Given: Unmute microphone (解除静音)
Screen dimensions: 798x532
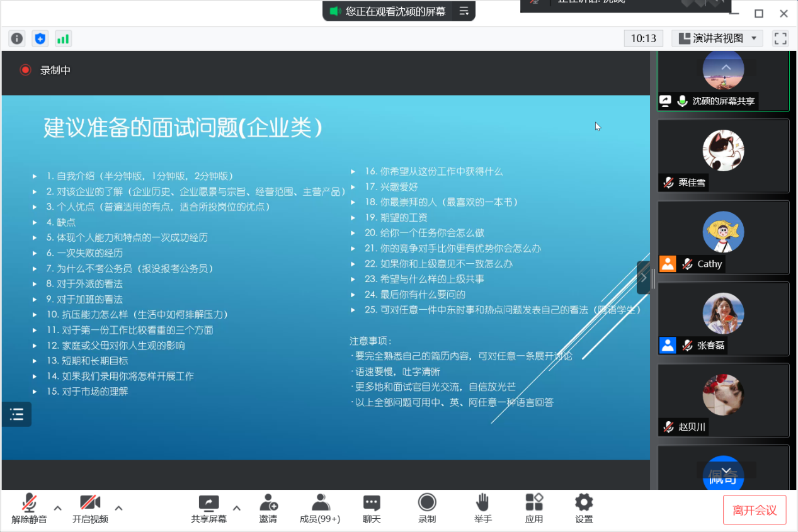Looking at the screenshot, I should pyautogui.click(x=29, y=508).
